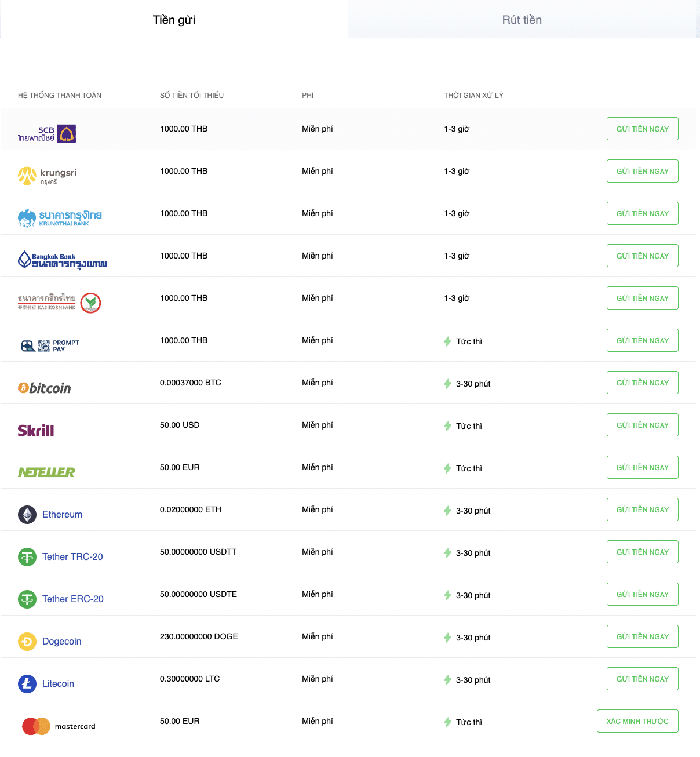
Task: Open the Dogecoin link
Action: pos(61,642)
